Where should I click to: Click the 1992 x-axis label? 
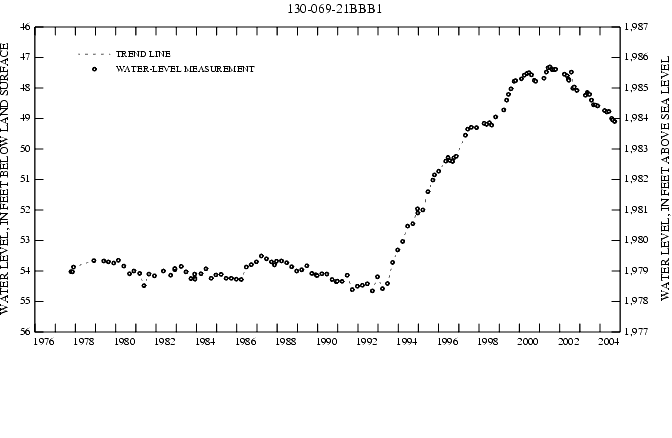coord(367,342)
